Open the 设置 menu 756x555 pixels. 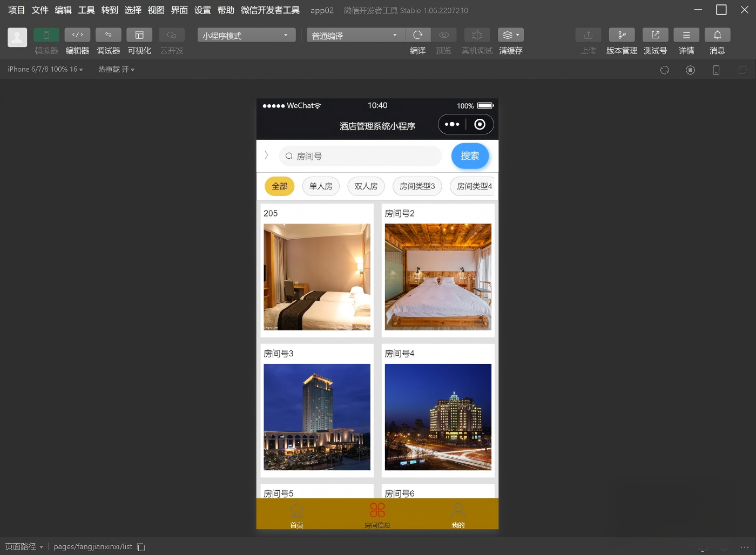[x=202, y=10]
